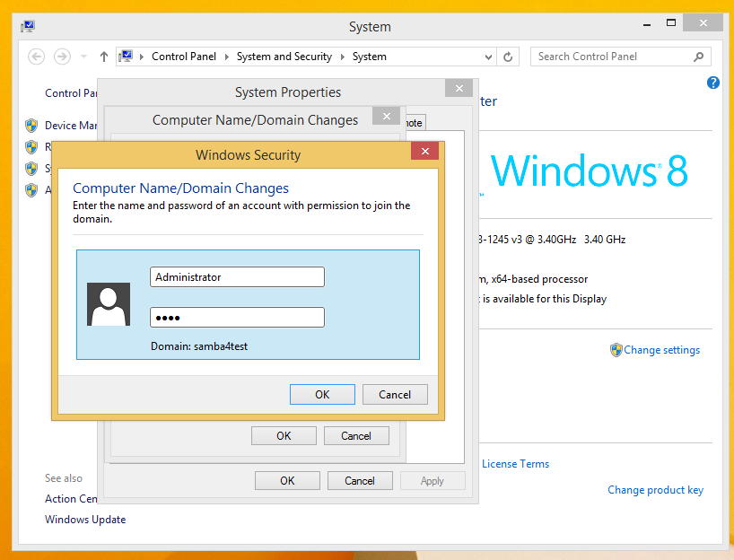Expand the arrow after System and Security

click(x=342, y=57)
